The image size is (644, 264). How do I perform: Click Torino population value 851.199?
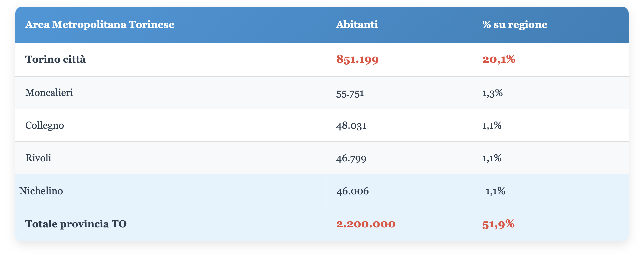pyautogui.click(x=357, y=59)
